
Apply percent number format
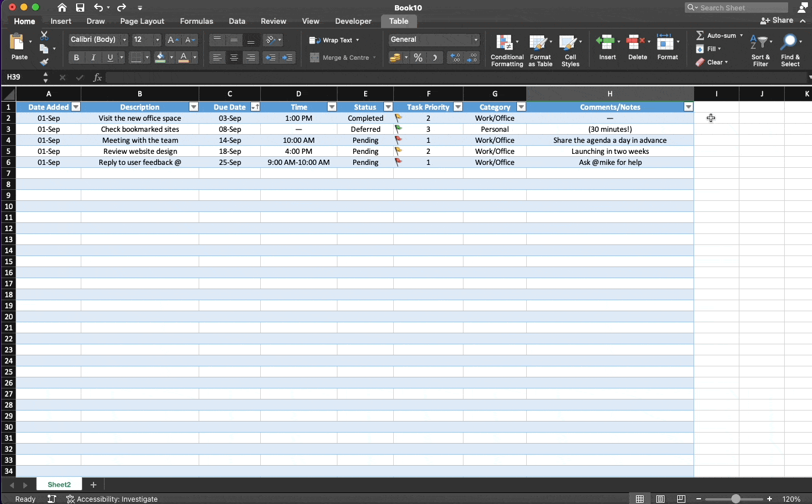pyautogui.click(x=418, y=57)
